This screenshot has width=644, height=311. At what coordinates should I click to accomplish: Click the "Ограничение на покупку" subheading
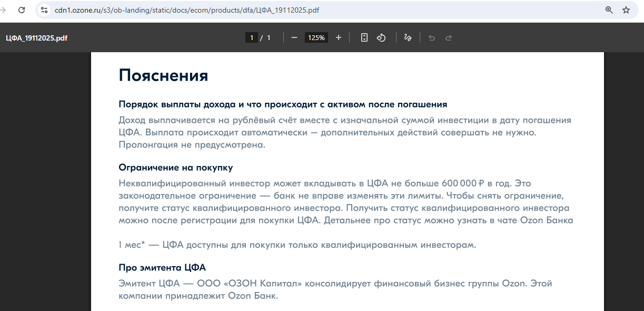pyautogui.click(x=175, y=168)
